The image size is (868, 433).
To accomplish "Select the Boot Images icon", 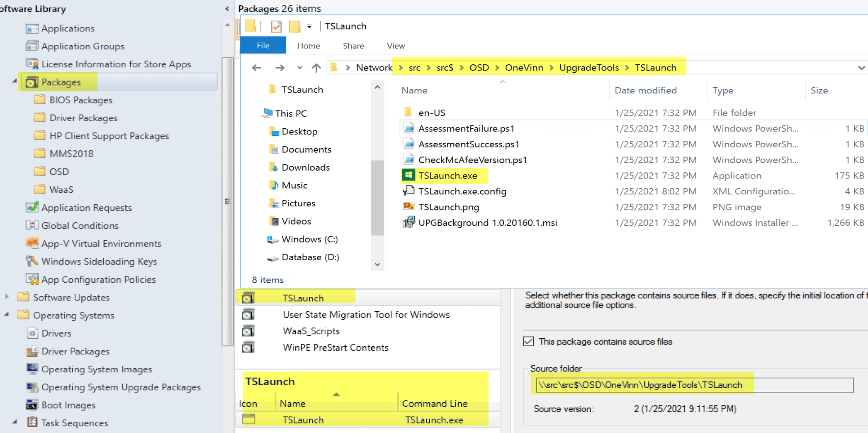I will pyautogui.click(x=32, y=405).
